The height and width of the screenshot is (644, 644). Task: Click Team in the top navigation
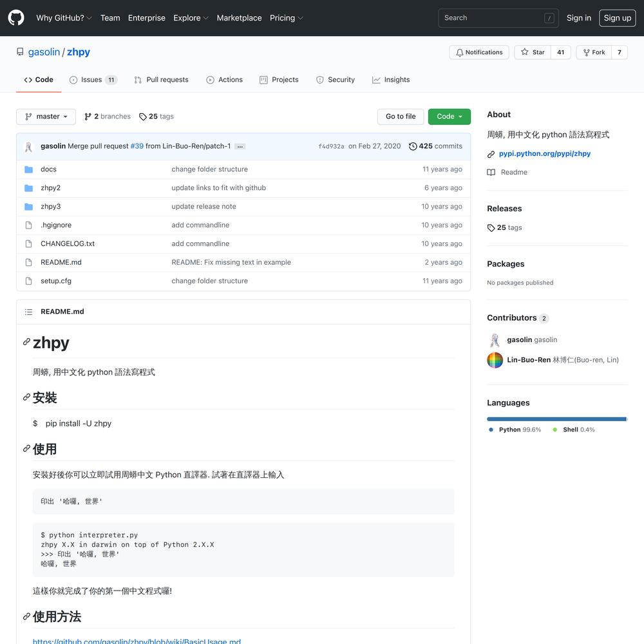[110, 18]
